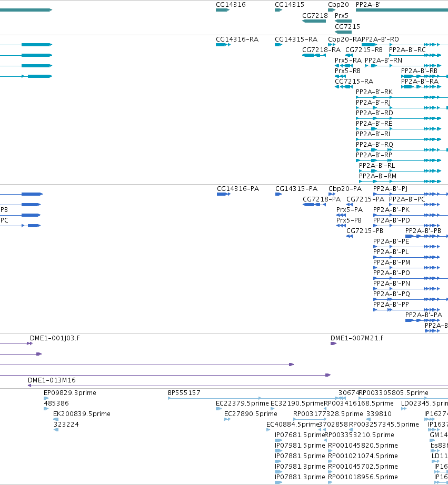Select transcript PP2A-B'-RI
448x485 pixels.
click(x=373, y=134)
